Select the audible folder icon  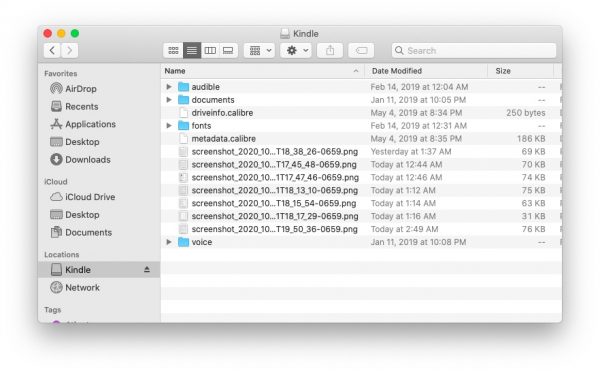pos(184,87)
